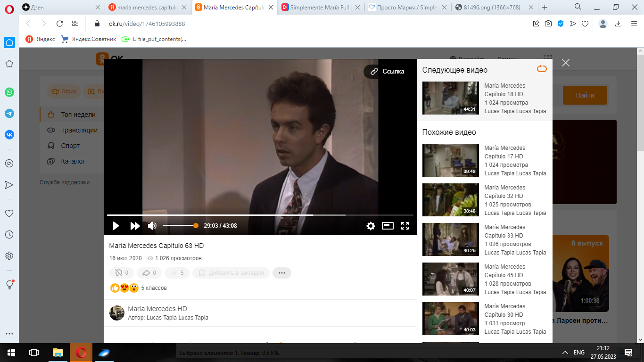Go back to previous page
The width and height of the screenshot is (644, 362).
pyautogui.click(x=28, y=24)
